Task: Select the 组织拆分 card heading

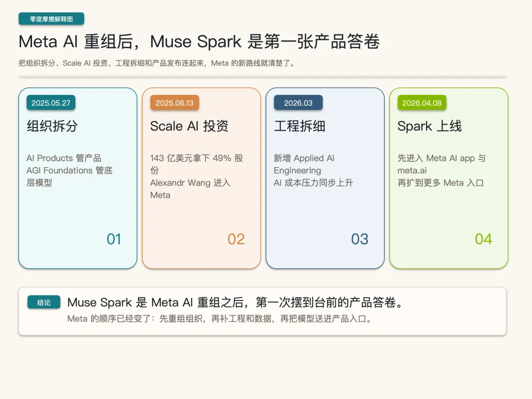Action: (x=52, y=126)
